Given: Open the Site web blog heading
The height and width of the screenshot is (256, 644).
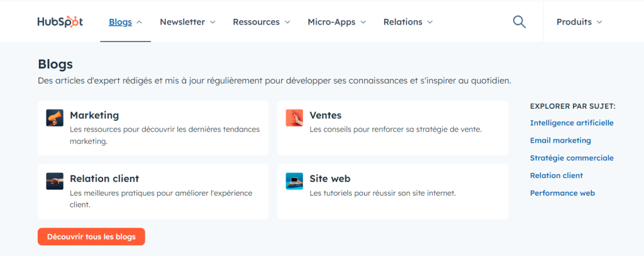Looking at the screenshot, I should 330,179.
